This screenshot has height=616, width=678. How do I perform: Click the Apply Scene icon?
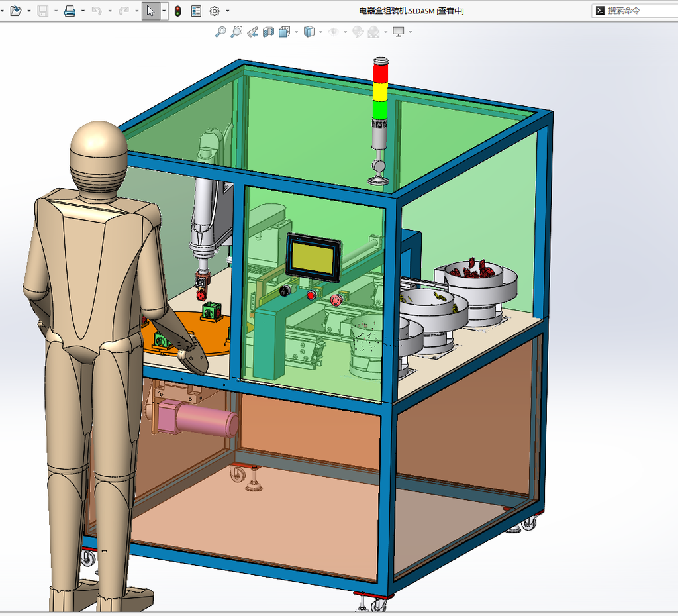[373, 32]
